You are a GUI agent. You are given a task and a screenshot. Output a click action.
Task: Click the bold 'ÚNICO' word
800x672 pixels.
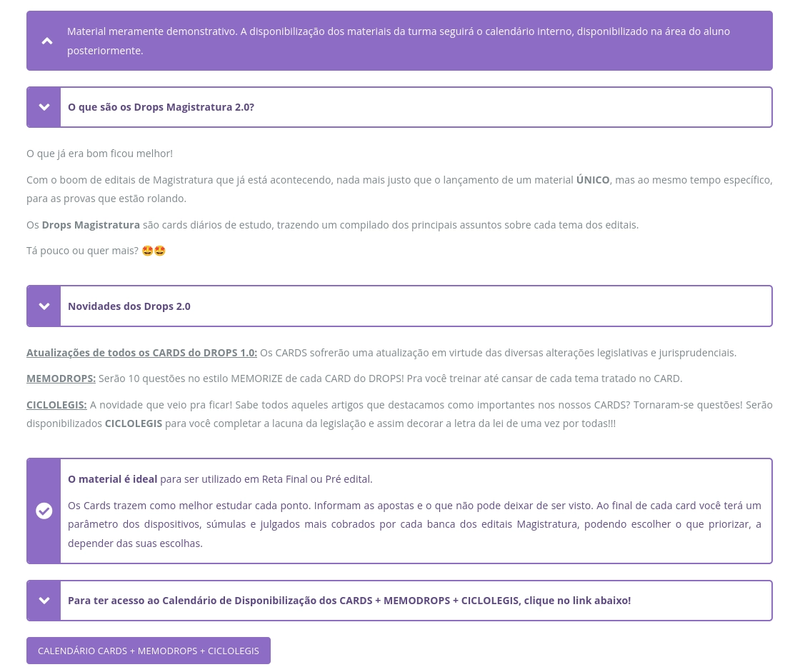[x=593, y=180]
